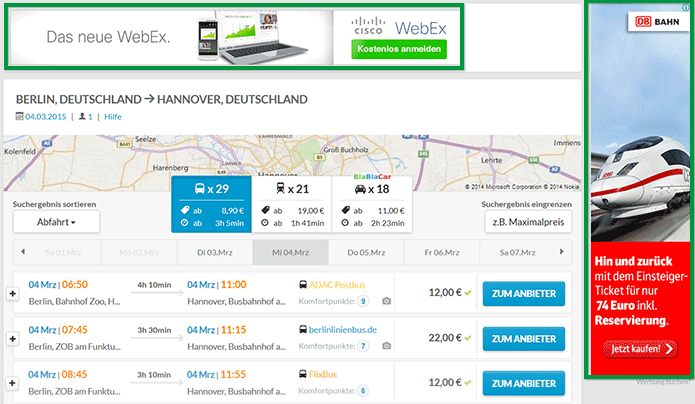
Task: Open the Hilfe link
Action: (x=113, y=117)
